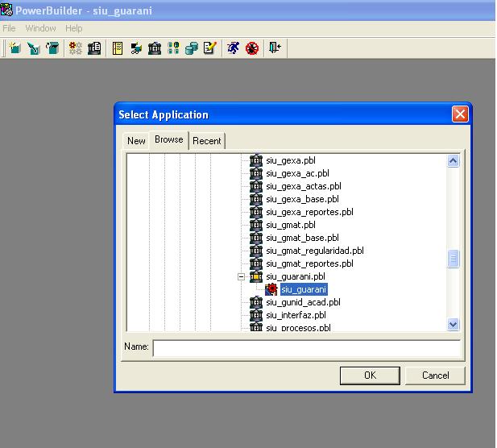
Task: Open the Browser toolbar icon
Action: click(x=136, y=48)
